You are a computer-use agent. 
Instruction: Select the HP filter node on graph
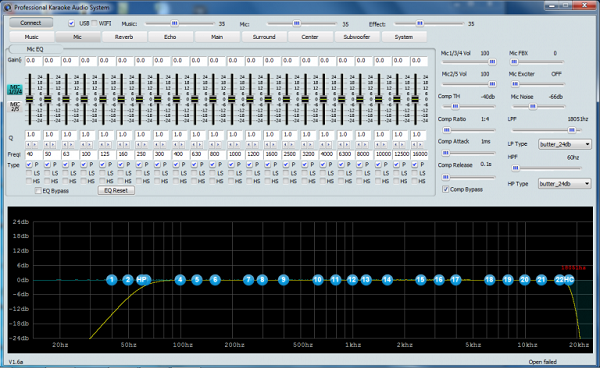[142, 280]
